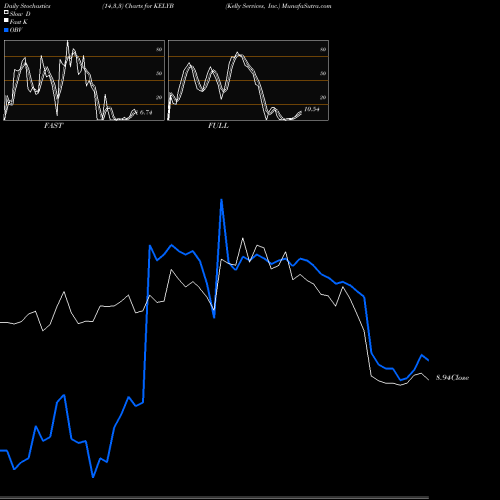The image size is (500, 500).
Task: Click the 50 level label in FAST chart
Action: 159,73
